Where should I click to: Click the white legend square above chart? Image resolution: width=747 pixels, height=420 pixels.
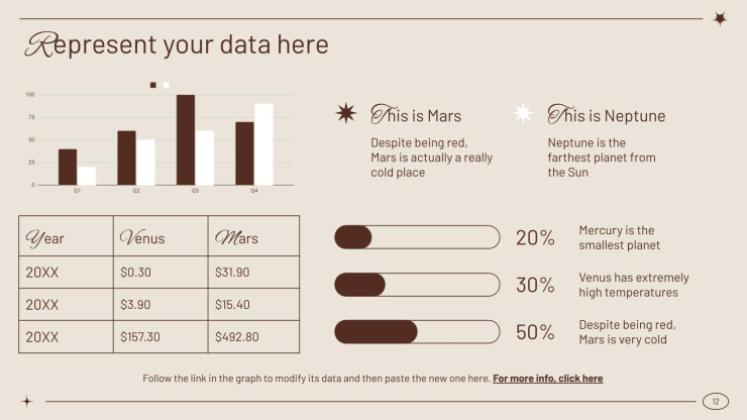click(166, 85)
